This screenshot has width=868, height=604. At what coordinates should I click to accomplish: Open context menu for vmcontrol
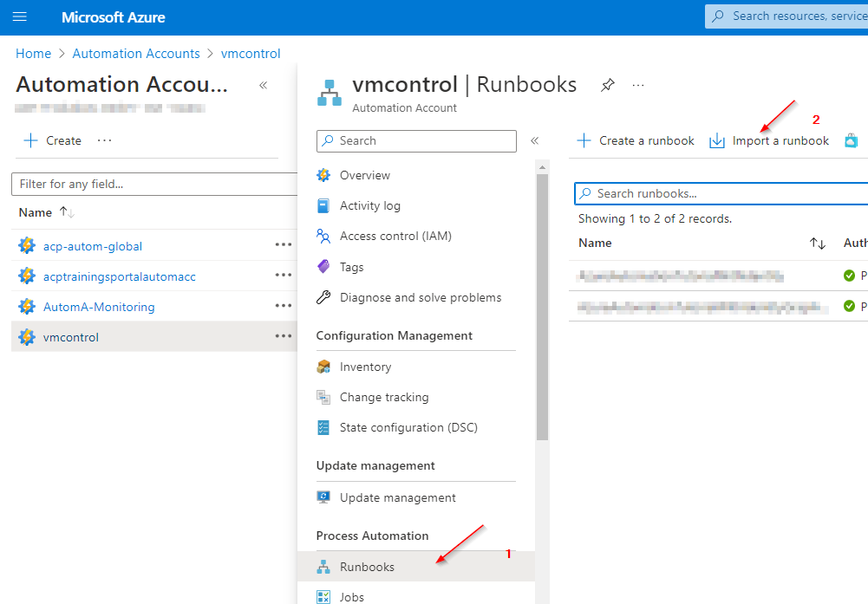(284, 335)
